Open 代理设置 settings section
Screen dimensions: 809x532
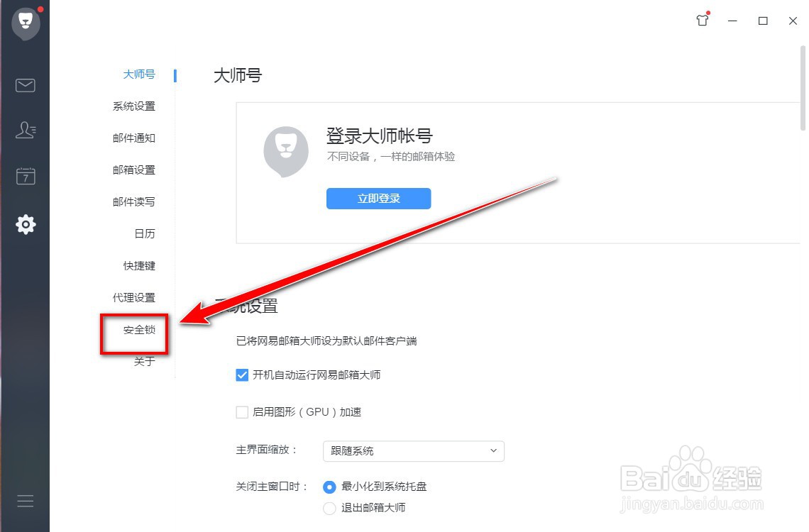133,298
